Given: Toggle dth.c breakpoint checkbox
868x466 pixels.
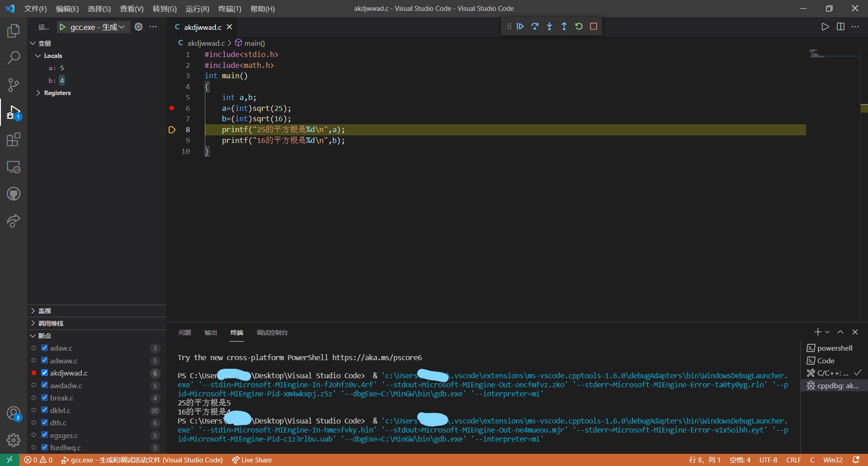Looking at the screenshot, I should tap(44, 423).
